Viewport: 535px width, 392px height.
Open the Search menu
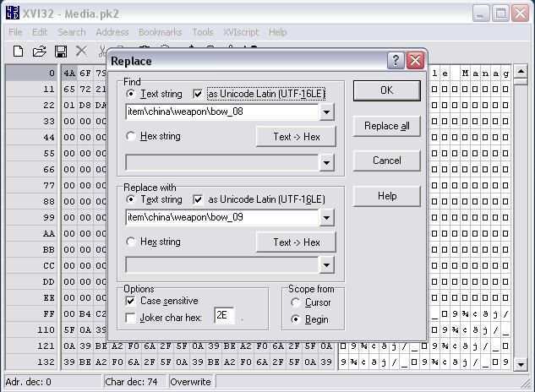(x=72, y=32)
